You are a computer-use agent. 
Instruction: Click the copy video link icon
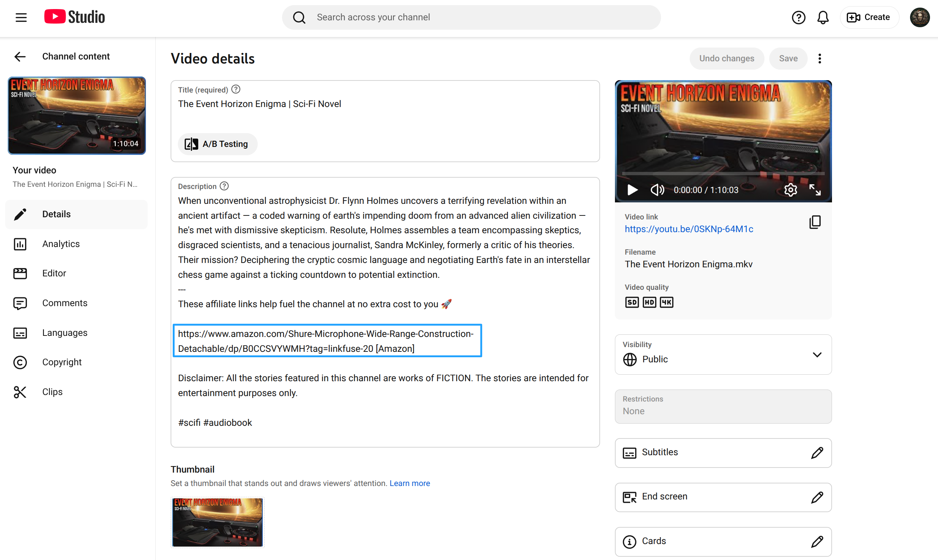pyautogui.click(x=815, y=222)
